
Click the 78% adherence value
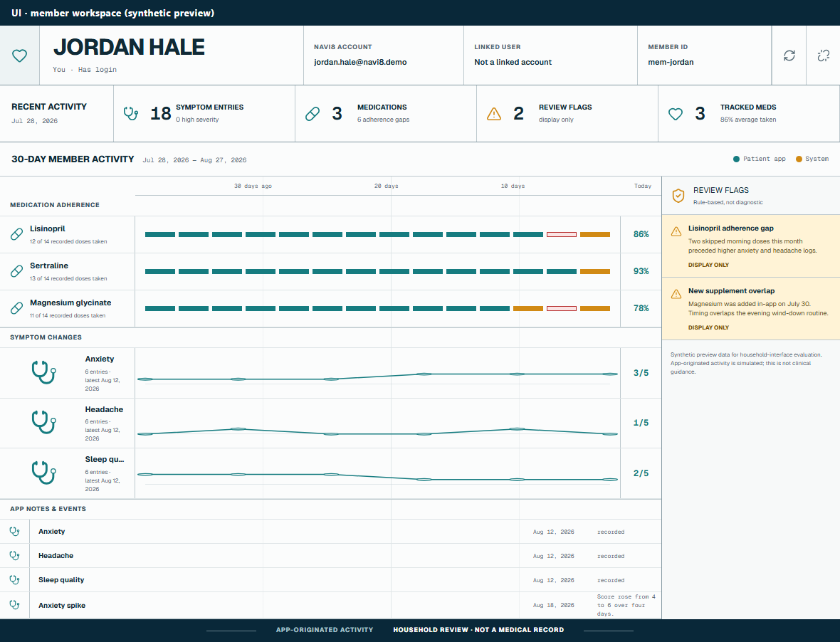(x=641, y=308)
